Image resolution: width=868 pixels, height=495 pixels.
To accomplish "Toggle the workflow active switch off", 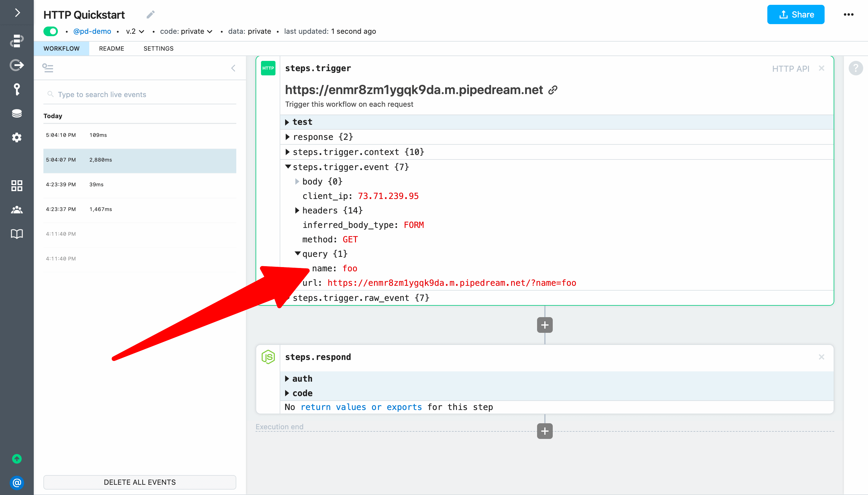I will pos(51,31).
